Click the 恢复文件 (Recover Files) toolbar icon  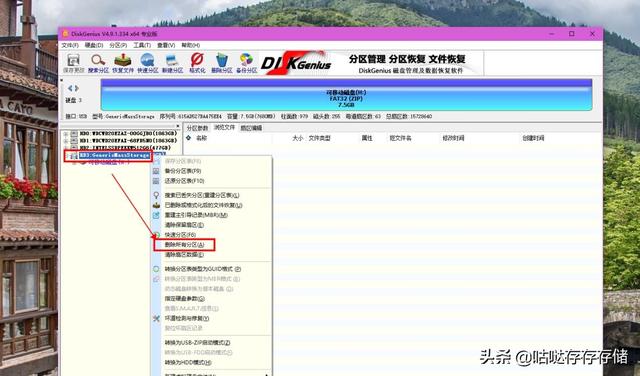(123, 60)
